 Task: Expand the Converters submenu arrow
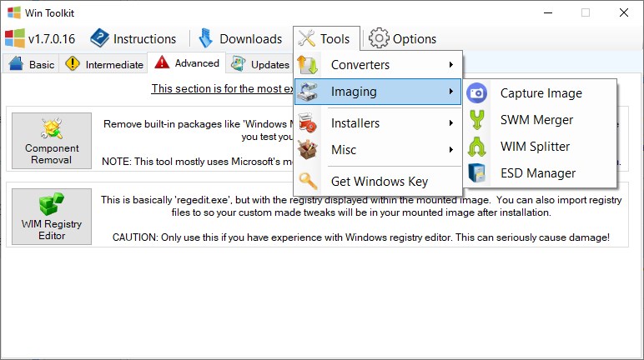coord(451,65)
